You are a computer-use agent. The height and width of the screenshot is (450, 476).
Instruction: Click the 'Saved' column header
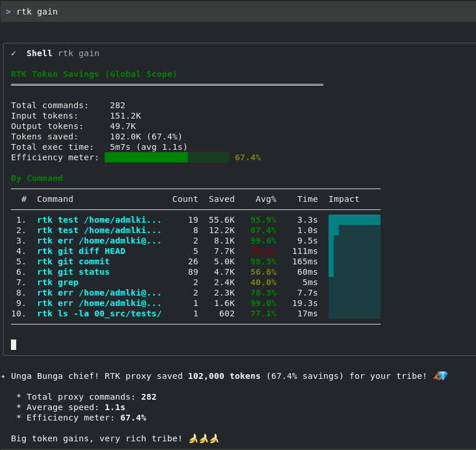point(222,199)
